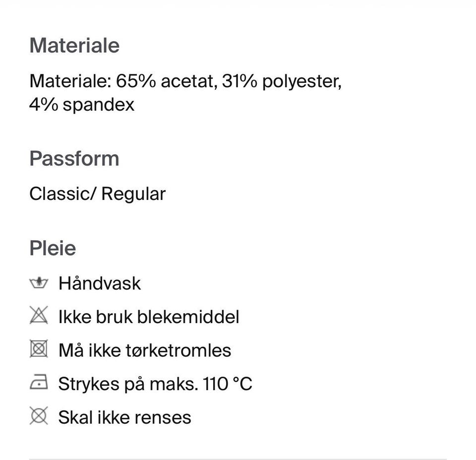
Task: Select the Materiale section heading
Action: pyautogui.click(x=74, y=45)
